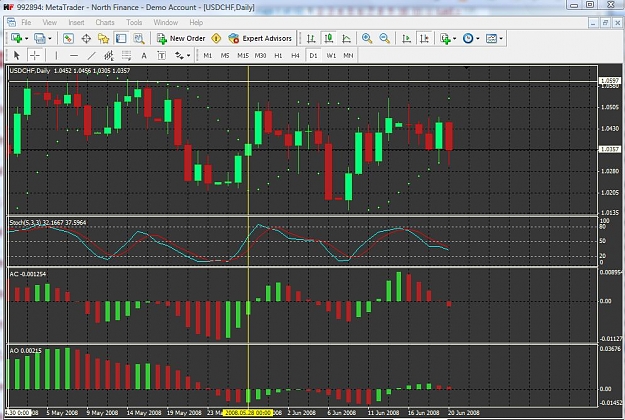This screenshot has height=420, width=625.
Task: Click the AO 0.00215 indicator label
Action: [25, 350]
